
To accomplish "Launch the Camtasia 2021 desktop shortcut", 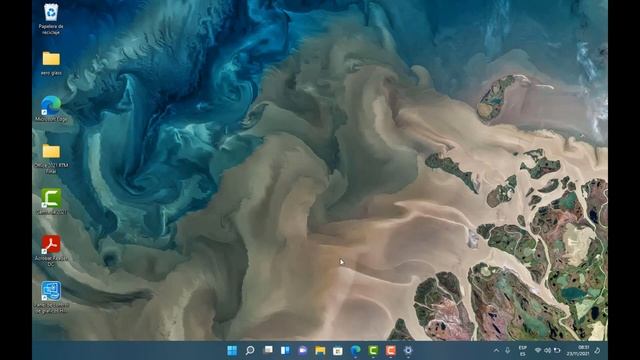I will tap(51, 201).
